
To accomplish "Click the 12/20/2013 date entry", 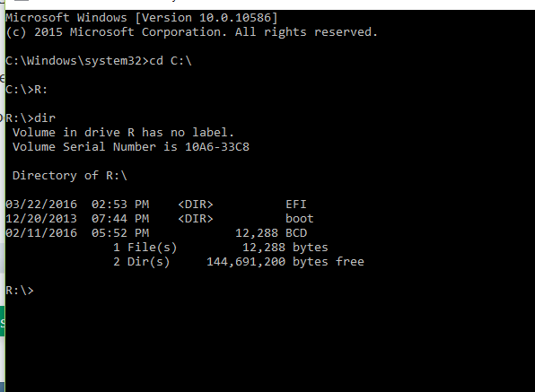I will coord(41,219).
